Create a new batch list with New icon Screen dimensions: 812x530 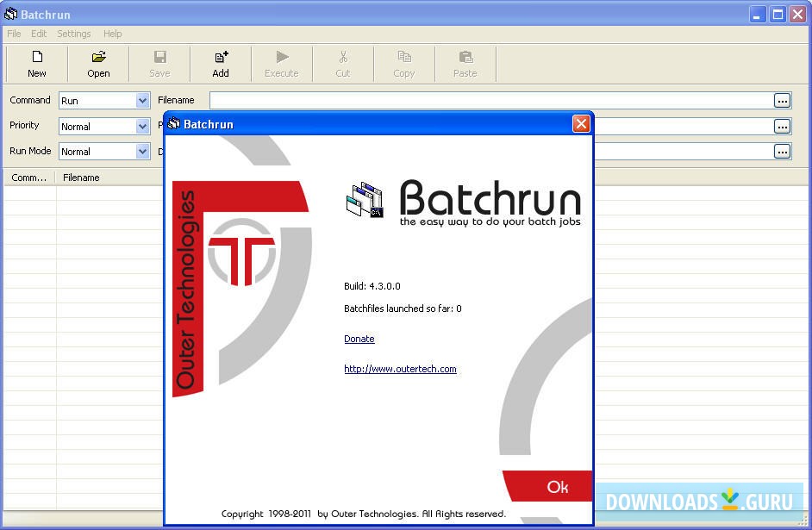point(35,63)
